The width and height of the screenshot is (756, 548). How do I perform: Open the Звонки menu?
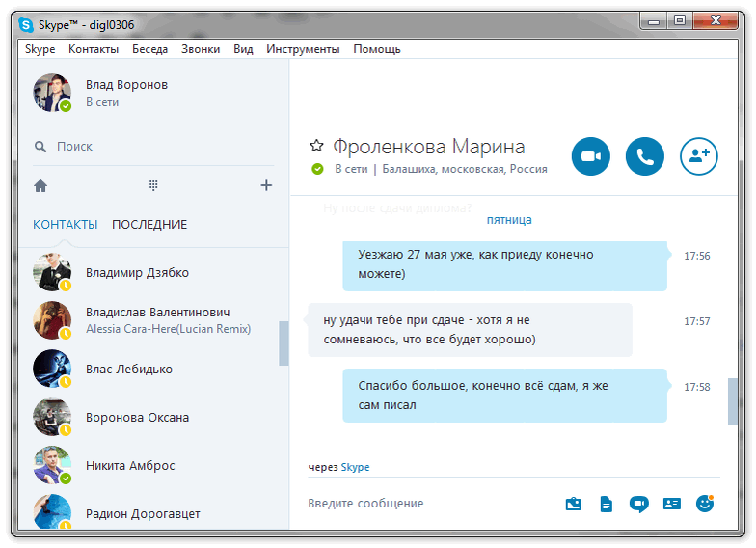pyautogui.click(x=201, y=49)
